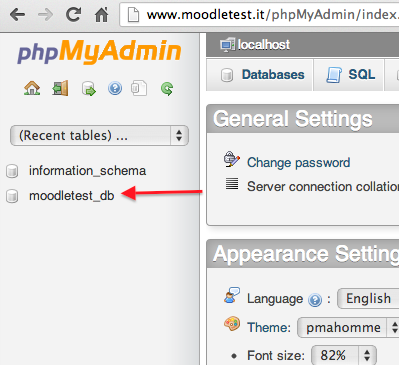Click the Change password link

(x=299, y=163)
